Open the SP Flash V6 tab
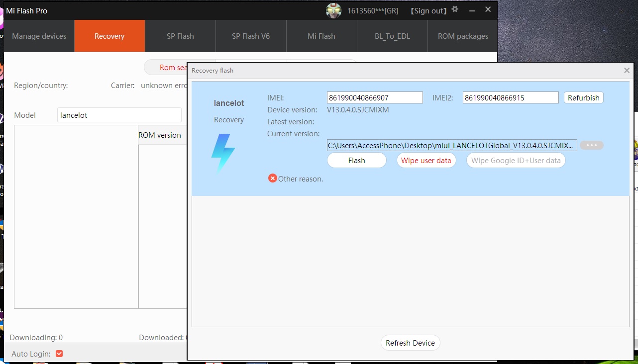Viewport: 638px width, 364px height. (251, 36)
